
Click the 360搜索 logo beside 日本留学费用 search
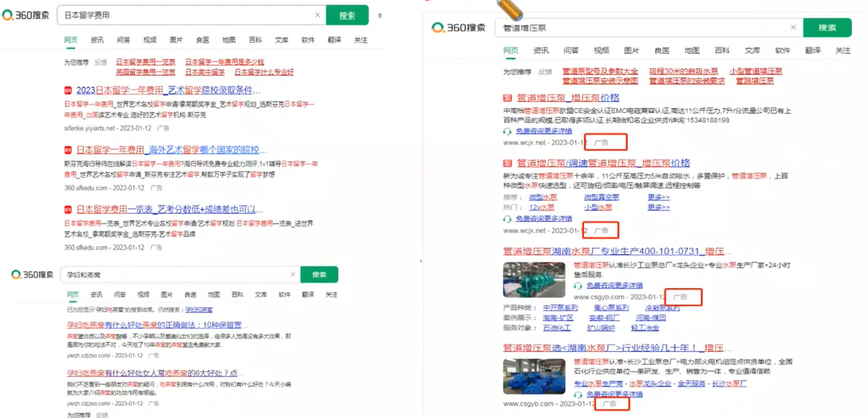click(26, 15)
